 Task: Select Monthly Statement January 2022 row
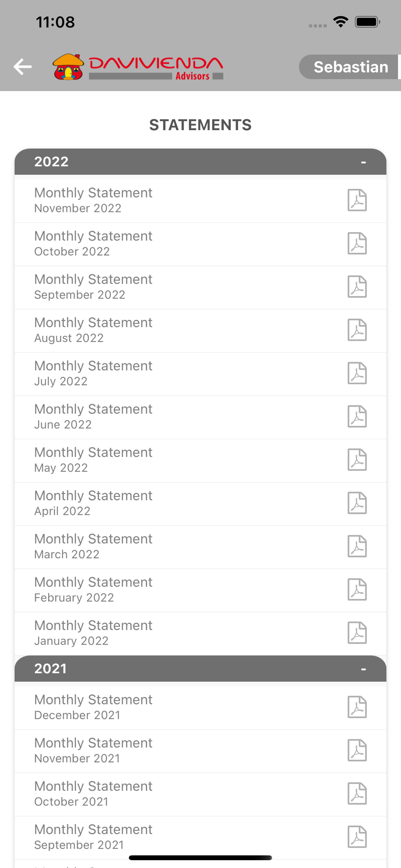point(200,634)
